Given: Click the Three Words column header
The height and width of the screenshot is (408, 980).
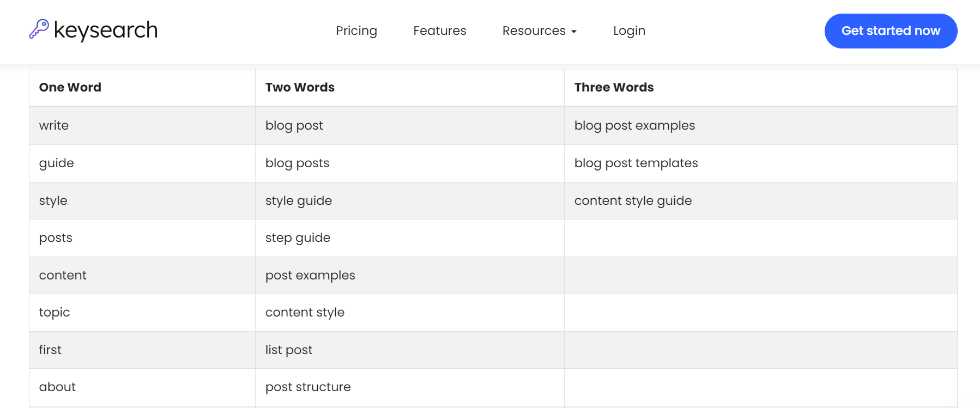Looking at the screenshot, I should point(614,87).
